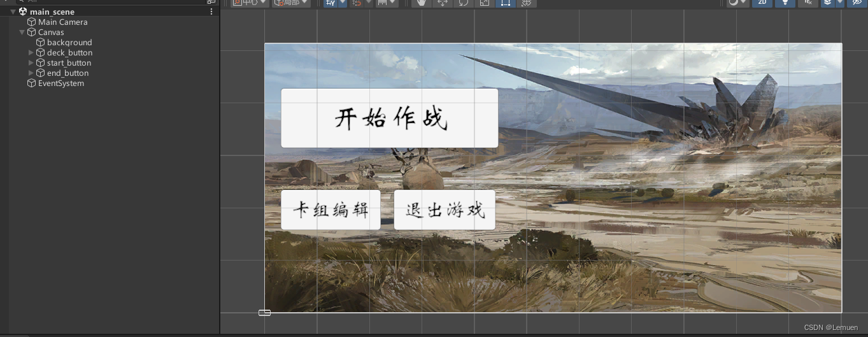Image resolution: width=868 pixels, height=337 pixels.
Task: Open the Local rotation mode dropdown
Action: pos(291,3)
